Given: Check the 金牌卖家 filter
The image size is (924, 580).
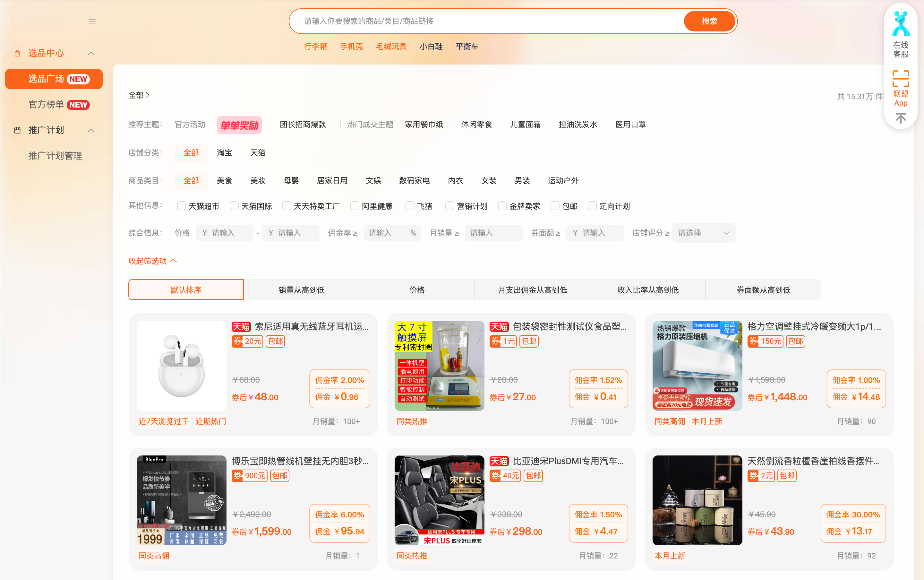Looking at the screenshot, I should click(x=502, y=206).
